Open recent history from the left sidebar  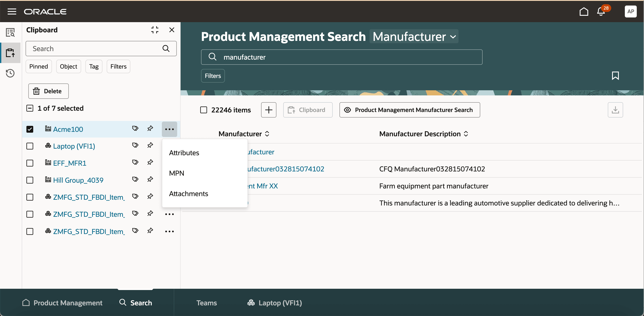pyautogui.click(x=10, y=73)
